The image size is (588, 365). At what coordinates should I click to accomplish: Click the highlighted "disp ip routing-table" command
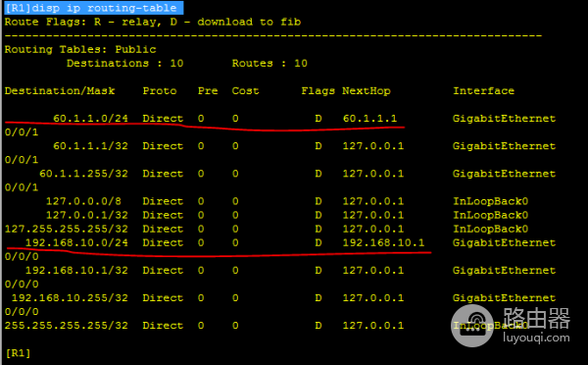94,8
